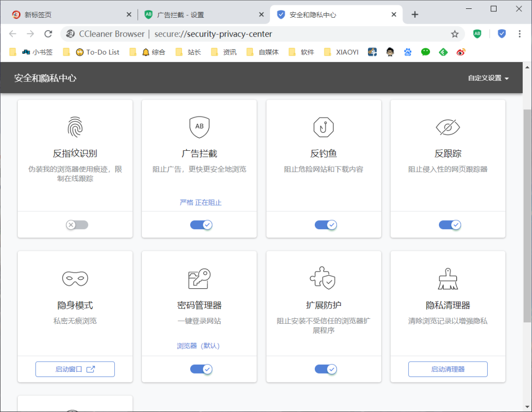Viewport: 532px width, 412px height.
Task: Click the puzzle-shield icon above 扩展防护
Action: [x=324, y=277]
